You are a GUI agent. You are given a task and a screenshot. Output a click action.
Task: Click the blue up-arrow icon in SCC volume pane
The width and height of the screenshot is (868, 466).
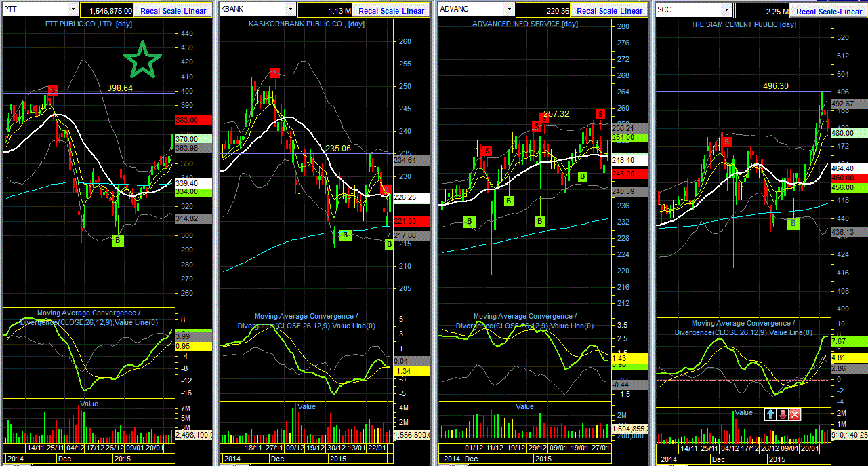coord(770,414)
